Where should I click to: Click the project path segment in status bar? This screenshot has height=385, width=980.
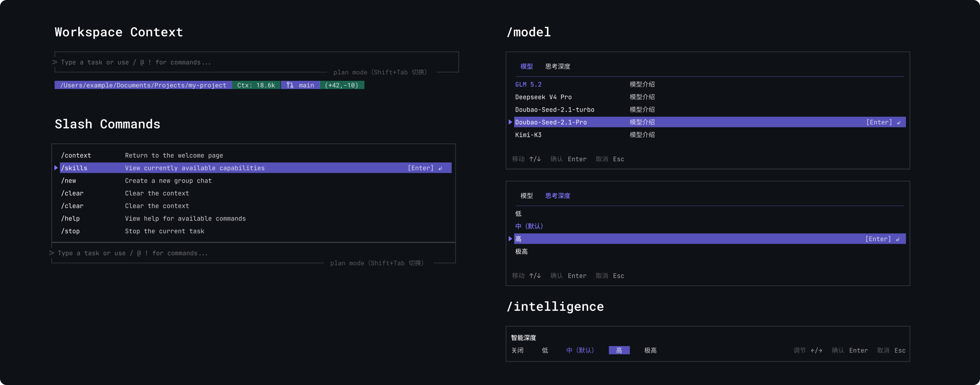tap(143, 85)
